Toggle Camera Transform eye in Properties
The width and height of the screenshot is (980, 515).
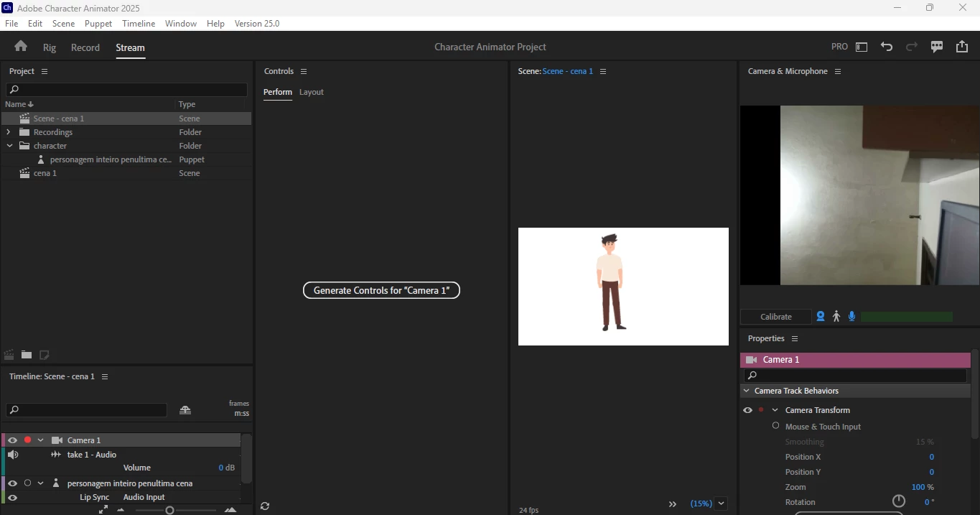(x=747, y=410)
